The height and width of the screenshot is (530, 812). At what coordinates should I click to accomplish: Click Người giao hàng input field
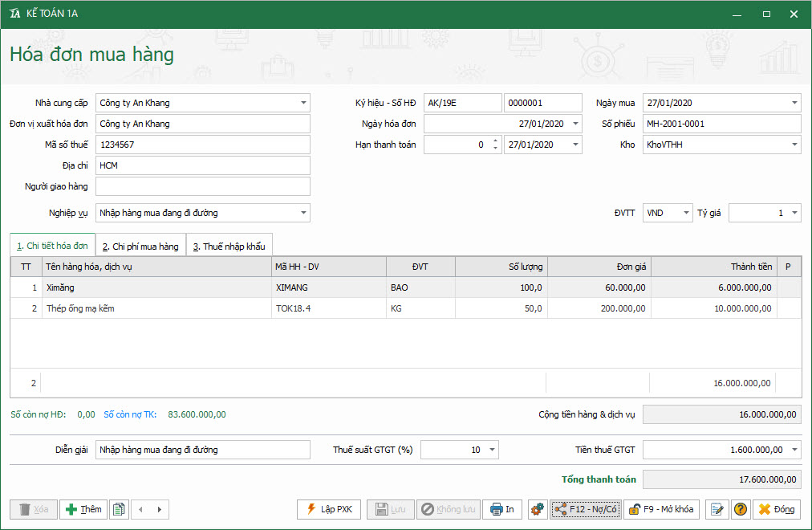[x=202, y=186]
